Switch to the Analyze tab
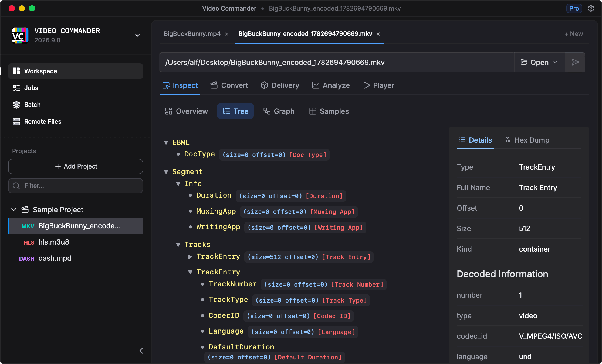 coord(331,85)
